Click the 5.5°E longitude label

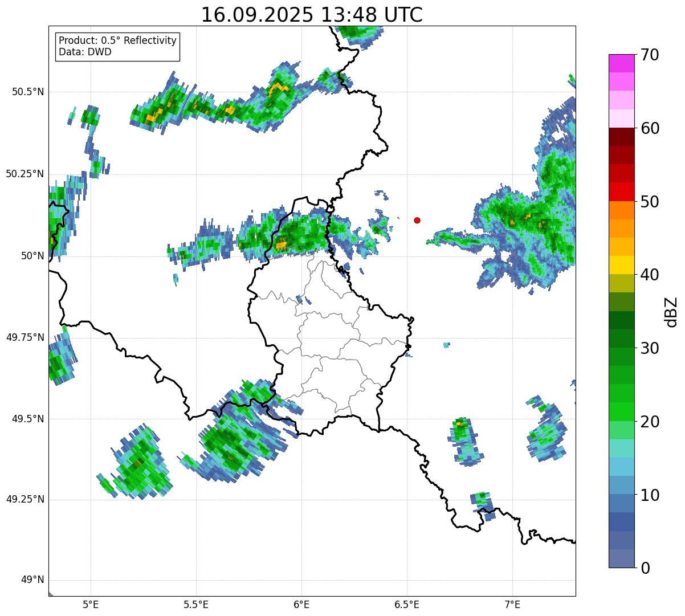pos(196,604)
